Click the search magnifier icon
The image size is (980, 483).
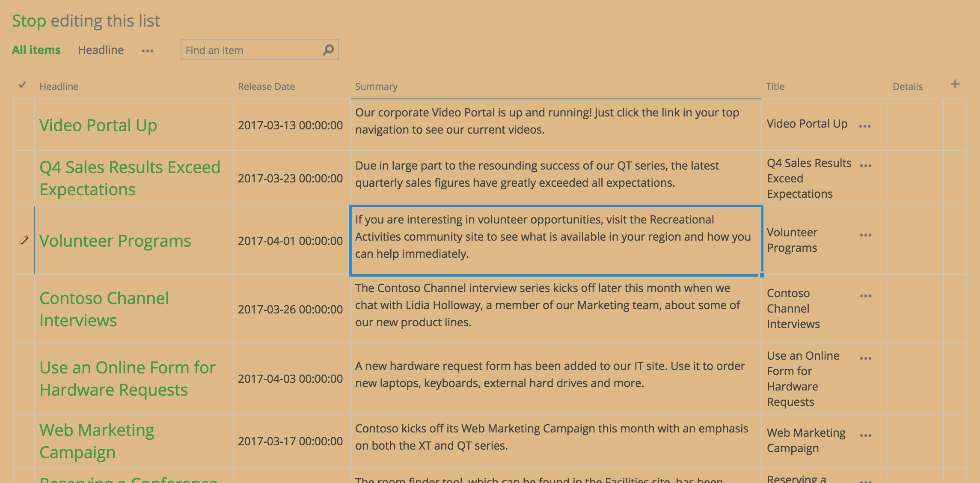(328, 50)
